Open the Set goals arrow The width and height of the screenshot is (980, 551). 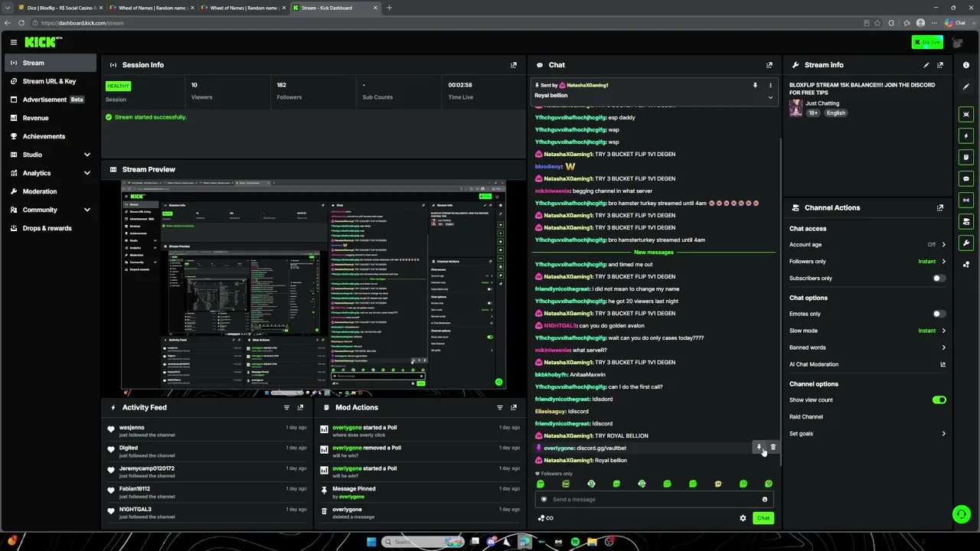coord(943,433)
